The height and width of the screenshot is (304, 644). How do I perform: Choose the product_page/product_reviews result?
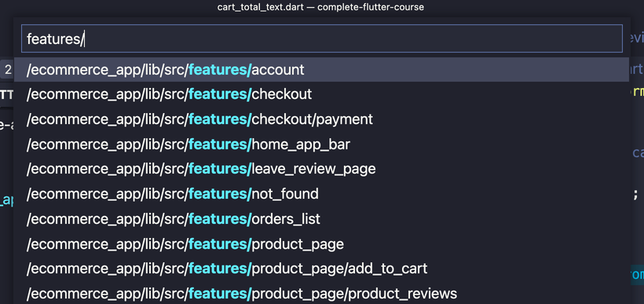coord(321,293)
